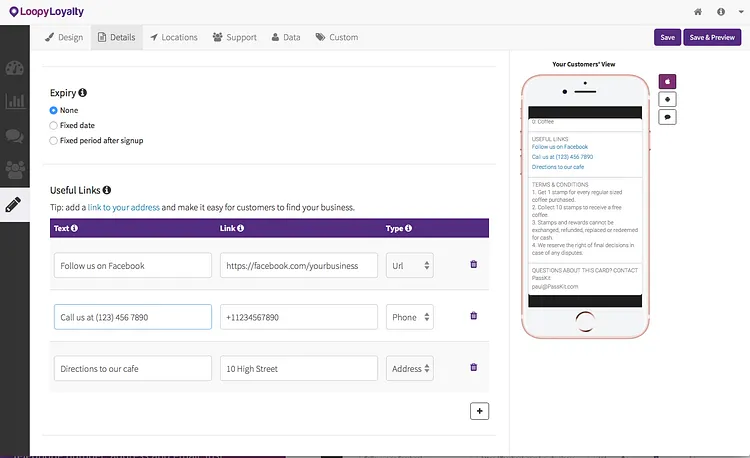750x458 pixels.
Task: Open the Phone type dropdown
Action: click(410, 317)
